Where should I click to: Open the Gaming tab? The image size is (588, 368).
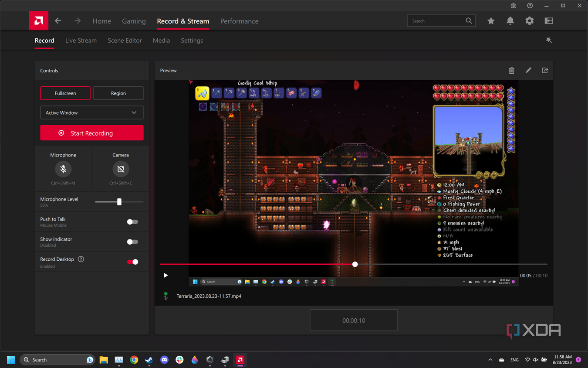point(134,21)
